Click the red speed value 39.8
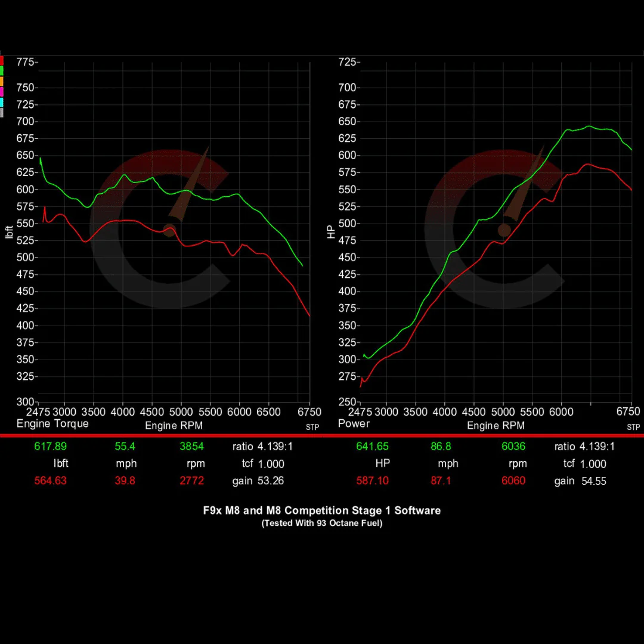 125,480
